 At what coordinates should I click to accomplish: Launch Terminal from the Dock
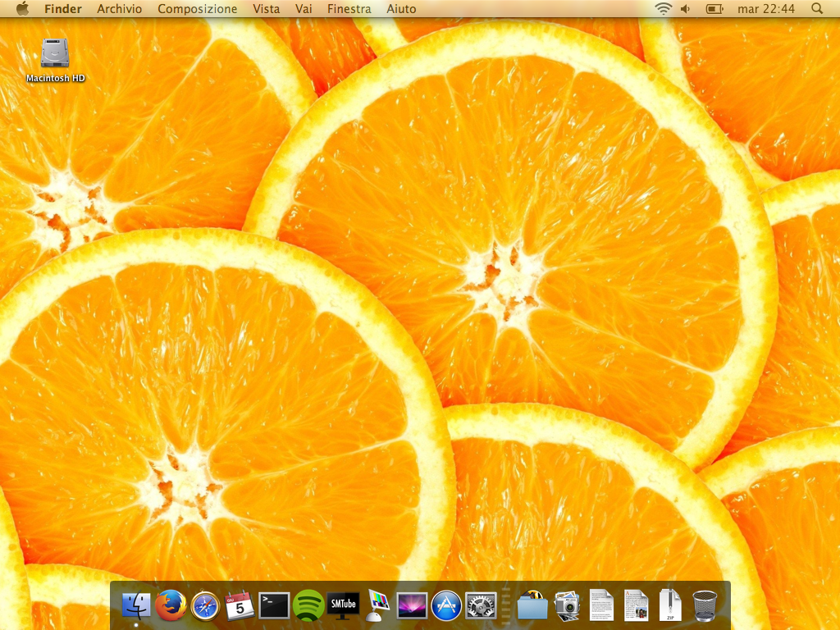pos(274,605)
